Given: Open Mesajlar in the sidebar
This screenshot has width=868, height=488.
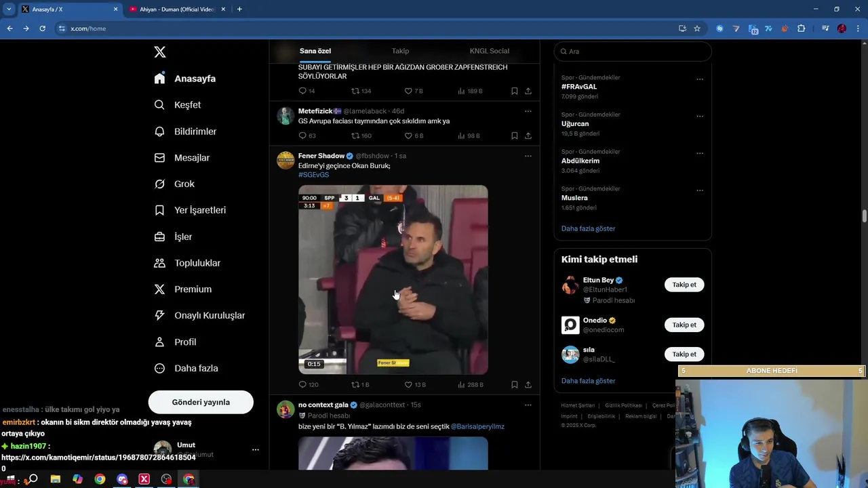Looking at the screenshot, I should (x=182, y=158).
